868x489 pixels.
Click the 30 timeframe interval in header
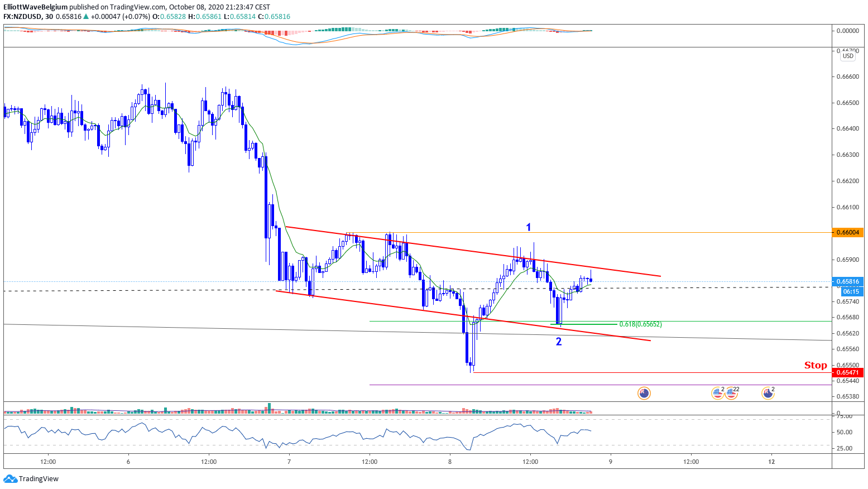point(49,17)
